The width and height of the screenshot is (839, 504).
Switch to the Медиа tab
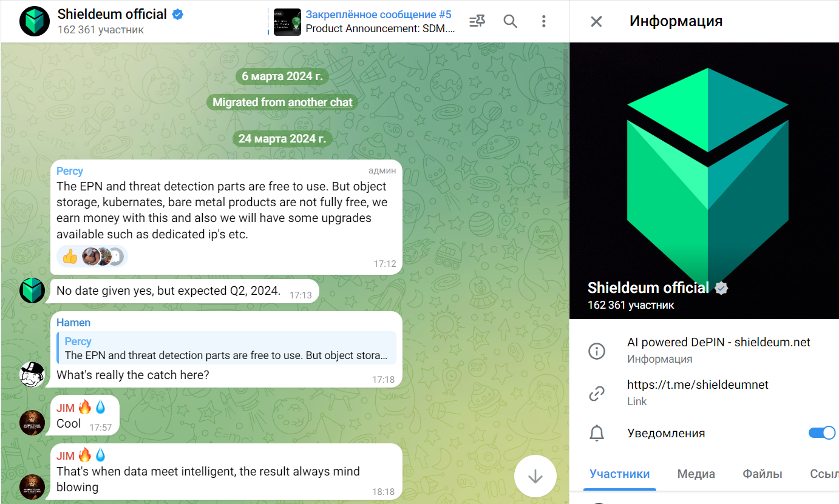[696, 474]
